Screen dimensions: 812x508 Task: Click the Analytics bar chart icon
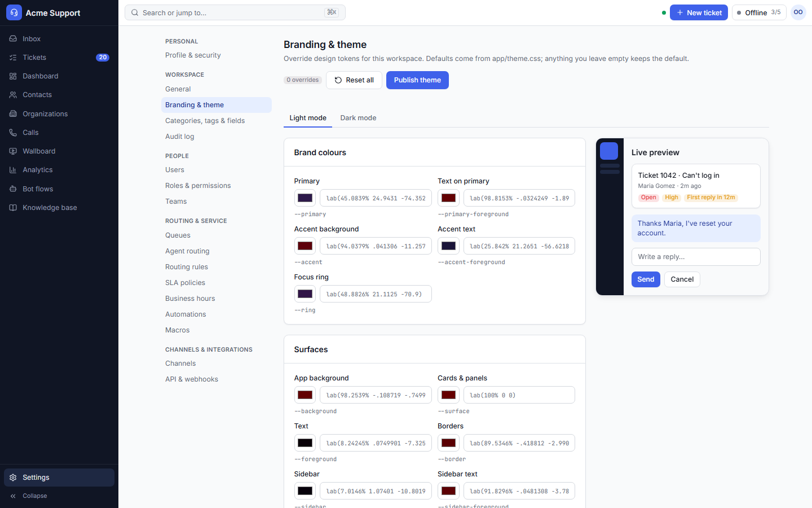pos(13,170)
